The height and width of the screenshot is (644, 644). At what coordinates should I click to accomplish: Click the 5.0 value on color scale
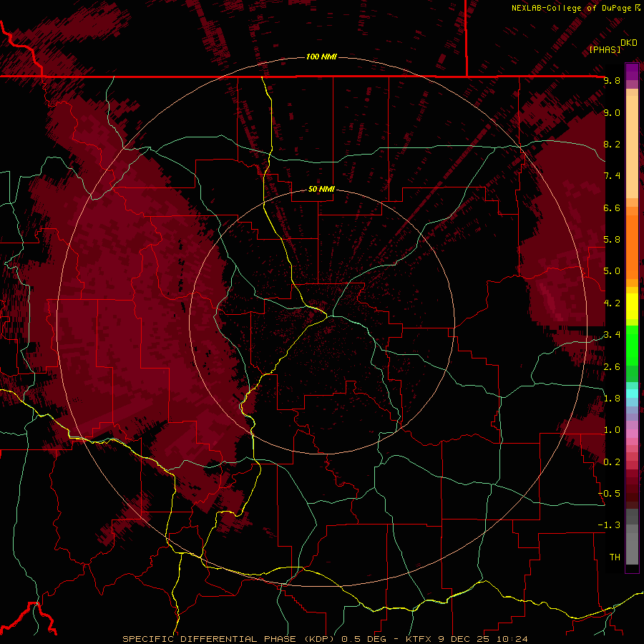pyautogui.click(x=612, y=271)
